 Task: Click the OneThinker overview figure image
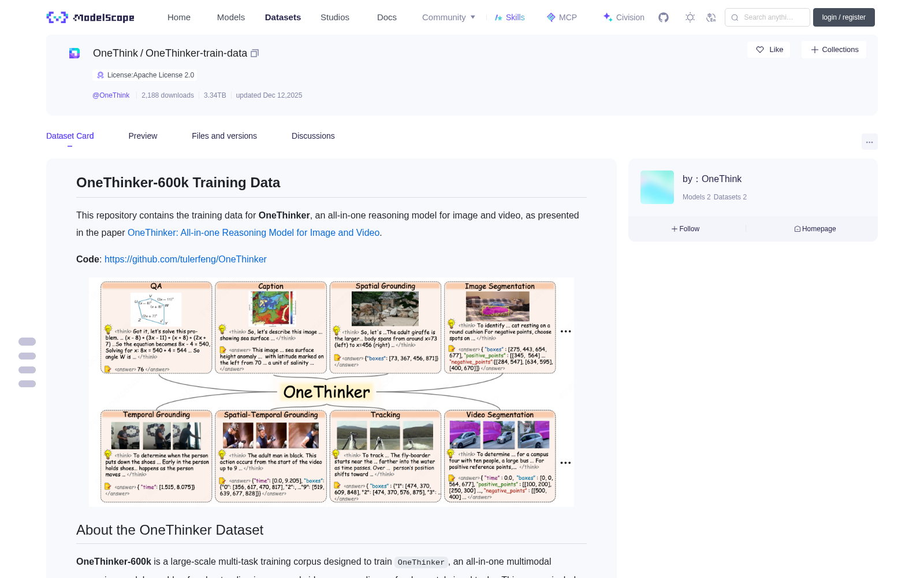(331, 392)
